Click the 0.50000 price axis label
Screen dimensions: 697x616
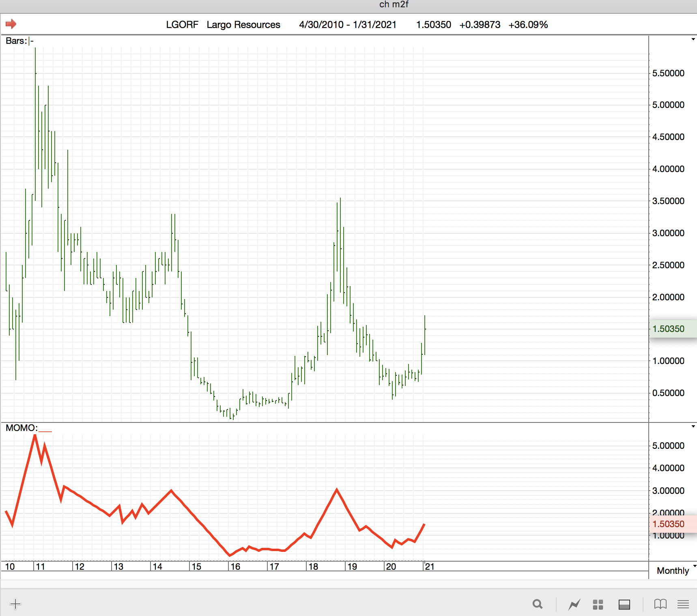(x=668, y=393)
